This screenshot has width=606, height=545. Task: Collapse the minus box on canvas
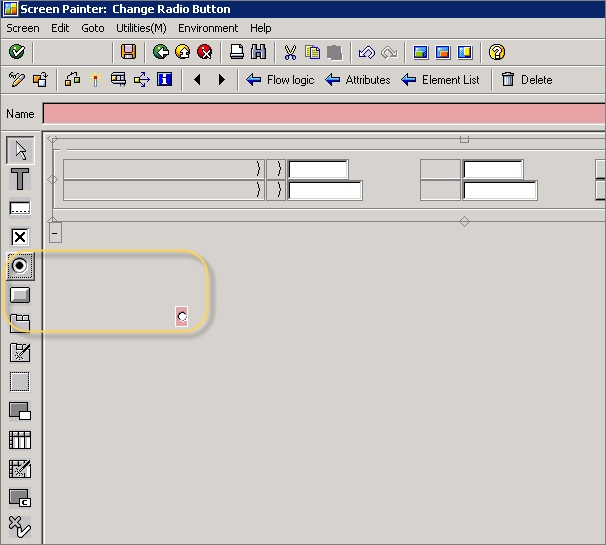pyautogui.click(x=55, y=233)
